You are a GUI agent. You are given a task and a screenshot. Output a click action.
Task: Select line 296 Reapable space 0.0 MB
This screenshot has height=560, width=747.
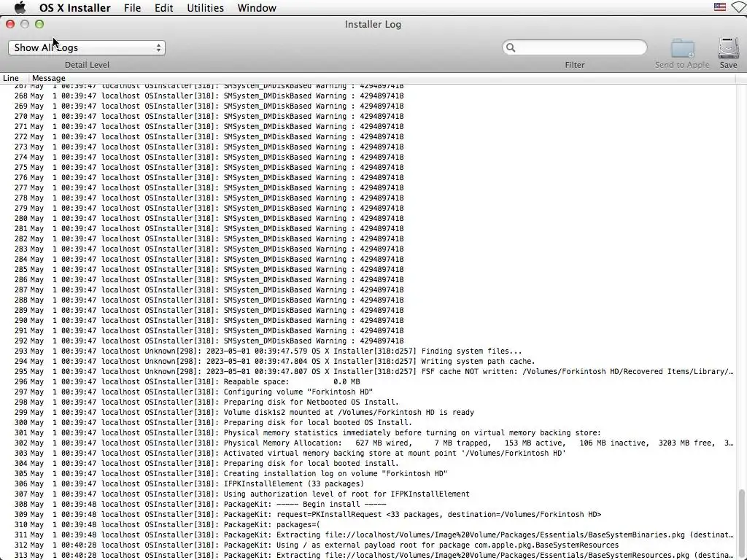(368, 382)
